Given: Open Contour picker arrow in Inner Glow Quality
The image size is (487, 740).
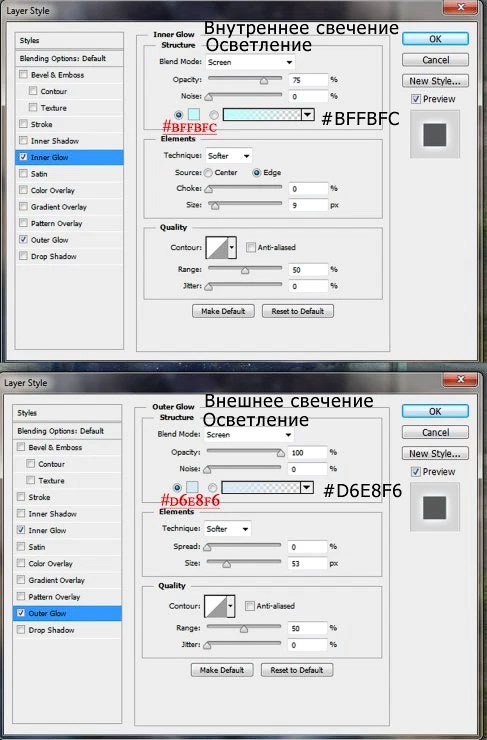Looking at the screenshot, I should click(x=232, y=247).
